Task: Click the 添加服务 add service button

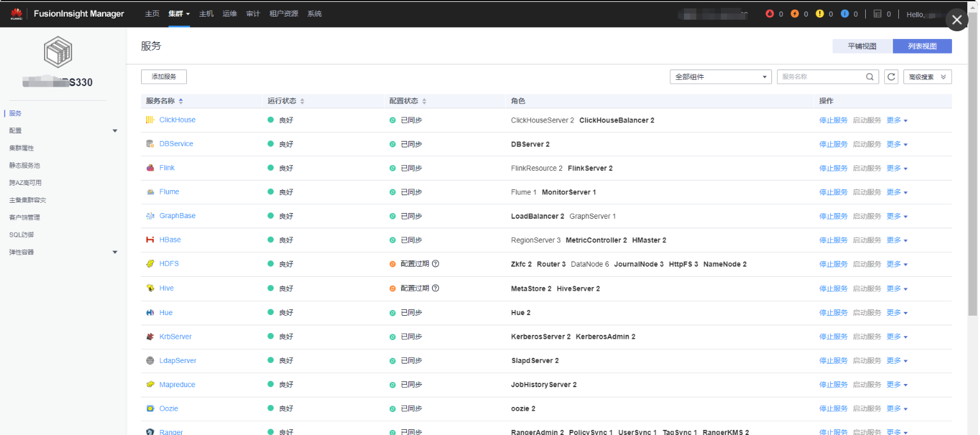Action: 164,77
